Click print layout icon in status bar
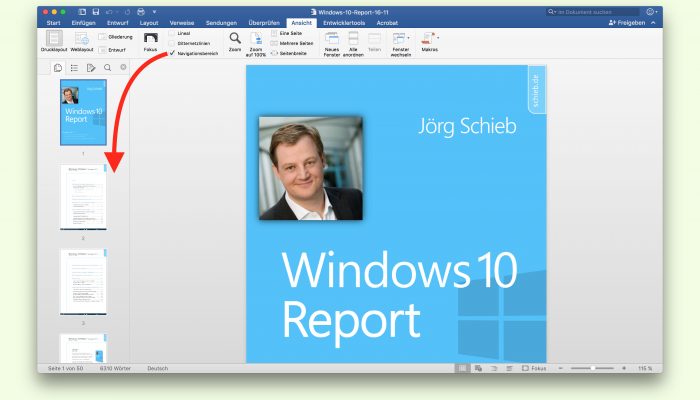Viewport: 700px width, 400px height. [x=462, y=368]
